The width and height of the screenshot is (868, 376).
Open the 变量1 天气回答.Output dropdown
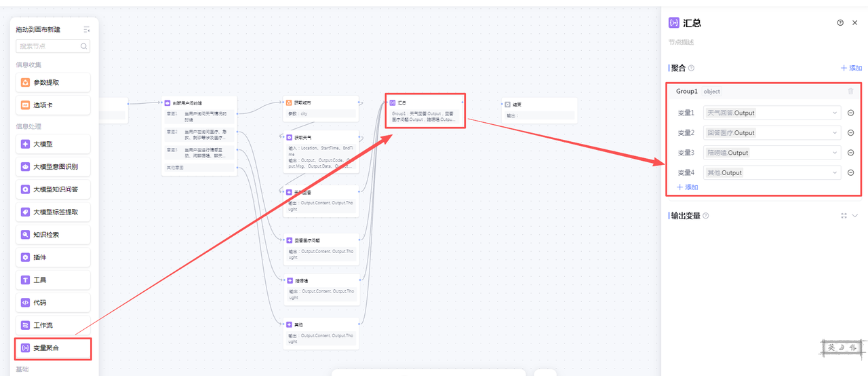[772, 113]
